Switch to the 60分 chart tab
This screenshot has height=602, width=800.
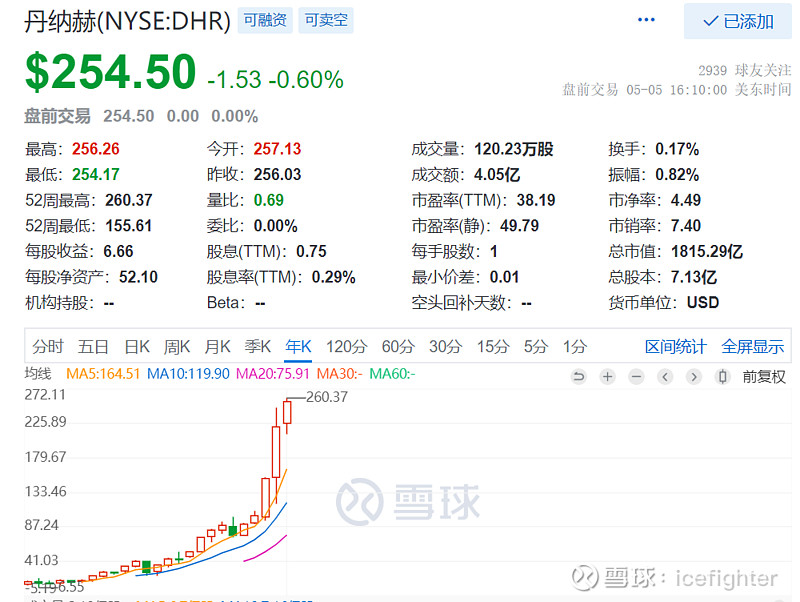tap(398, 346)
